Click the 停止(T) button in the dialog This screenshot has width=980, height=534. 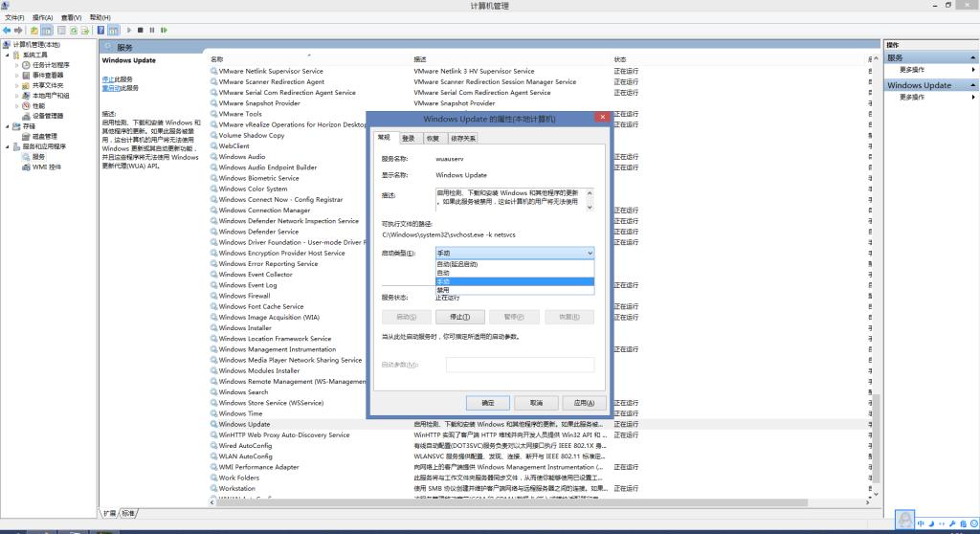[453, 317]
